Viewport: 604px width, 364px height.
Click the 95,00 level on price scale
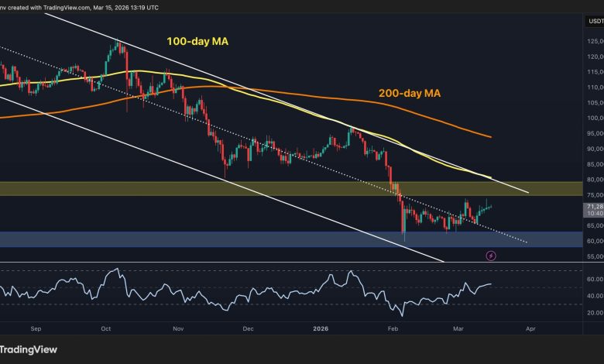click(x=592, y=133)
